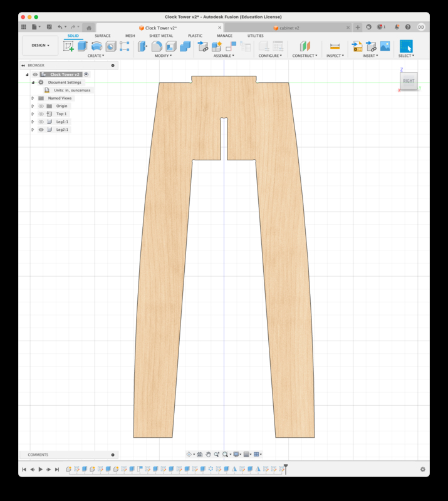Show the Top:1 component
Image resolution: width=448 pixels, height=501 pixels.
(41, 114)
